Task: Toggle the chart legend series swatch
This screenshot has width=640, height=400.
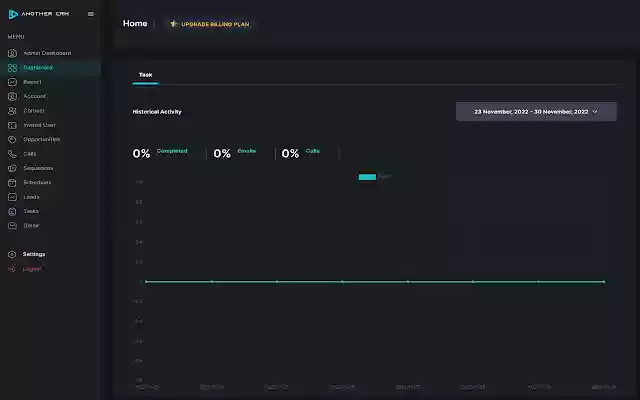Action: (x=367, y=177)
